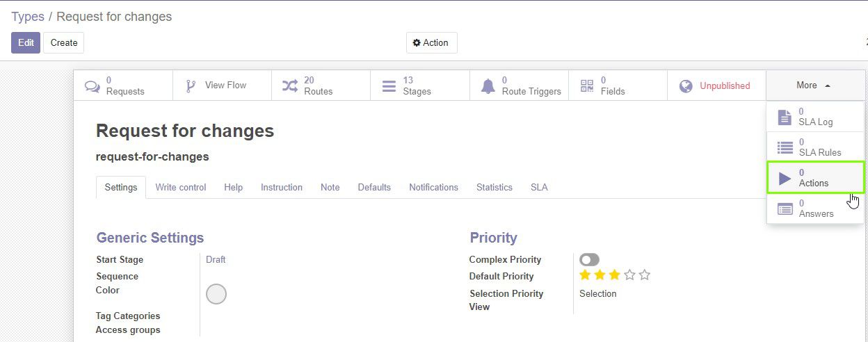The height and width of the screenshot is (342, 868).
Task: Open the Help tab
Action: [234, 187]
